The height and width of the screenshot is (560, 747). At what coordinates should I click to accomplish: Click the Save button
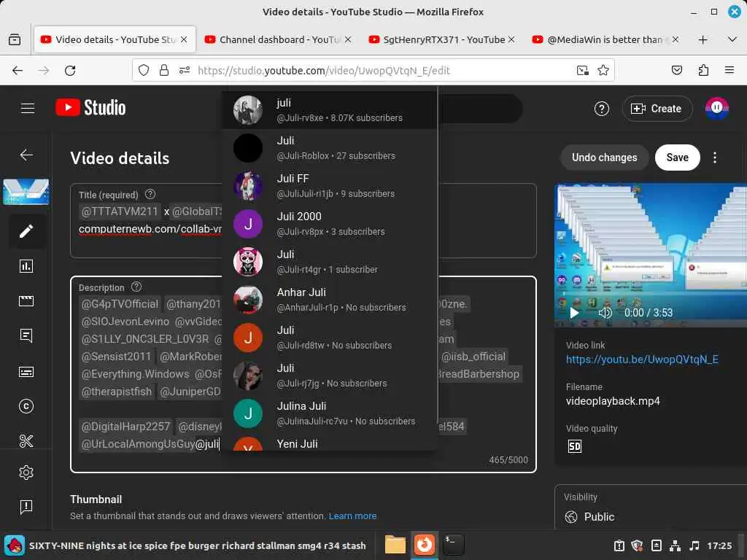[x=677, y=157]
